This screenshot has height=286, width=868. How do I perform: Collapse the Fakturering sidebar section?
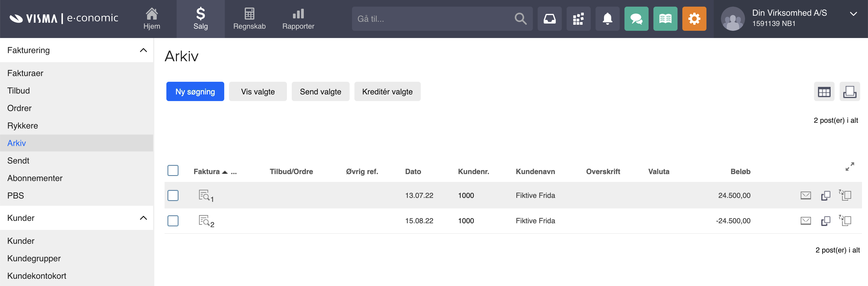click(143, 50)
